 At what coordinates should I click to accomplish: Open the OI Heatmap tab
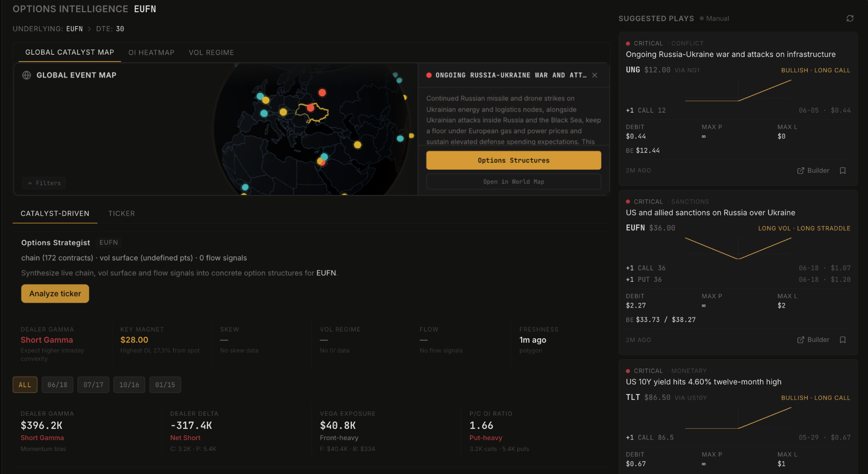[151, 52]
